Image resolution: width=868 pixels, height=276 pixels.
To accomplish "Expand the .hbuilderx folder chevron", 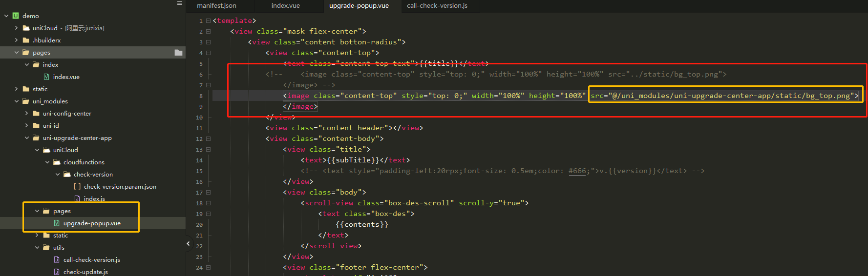I will (x=16, y=40).
